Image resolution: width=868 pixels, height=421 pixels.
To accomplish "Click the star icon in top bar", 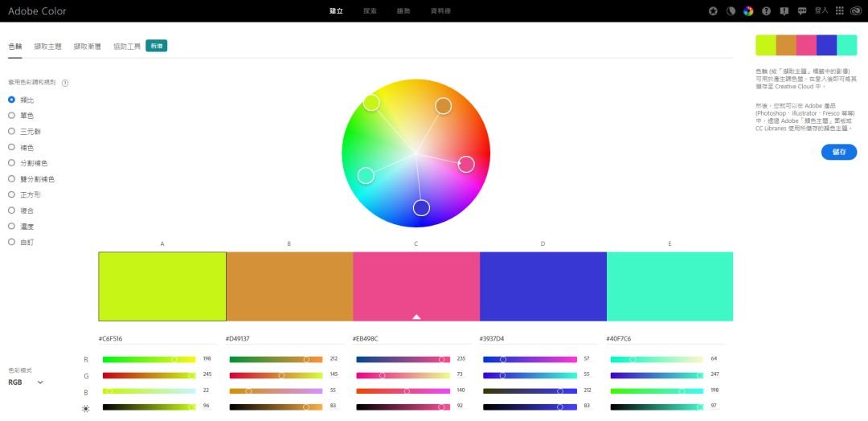I will [x=713, y=11].
